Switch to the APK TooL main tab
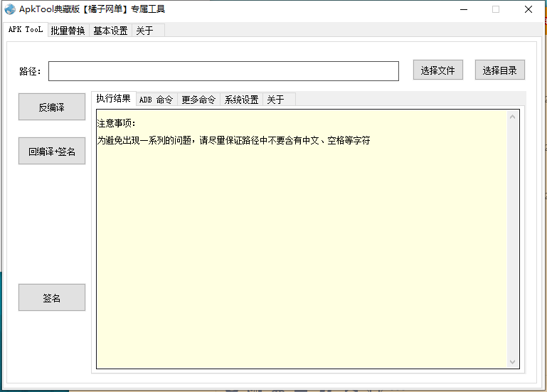547x392 pixels. click(x=25, y=30)
